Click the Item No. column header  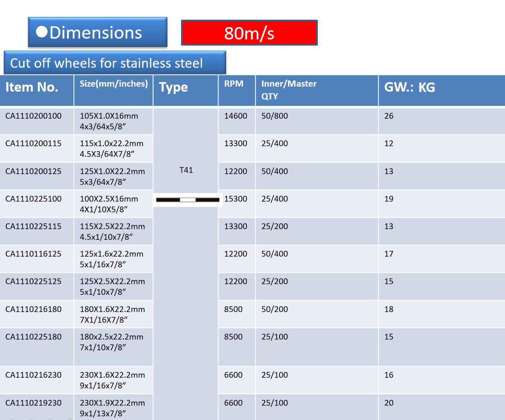tap(32, 87)
